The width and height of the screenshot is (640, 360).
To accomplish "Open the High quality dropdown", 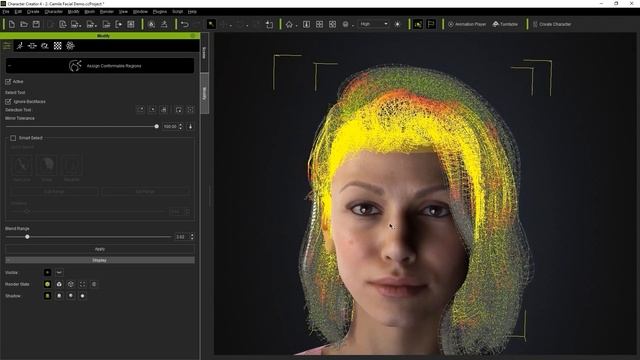I will [373, 24].
